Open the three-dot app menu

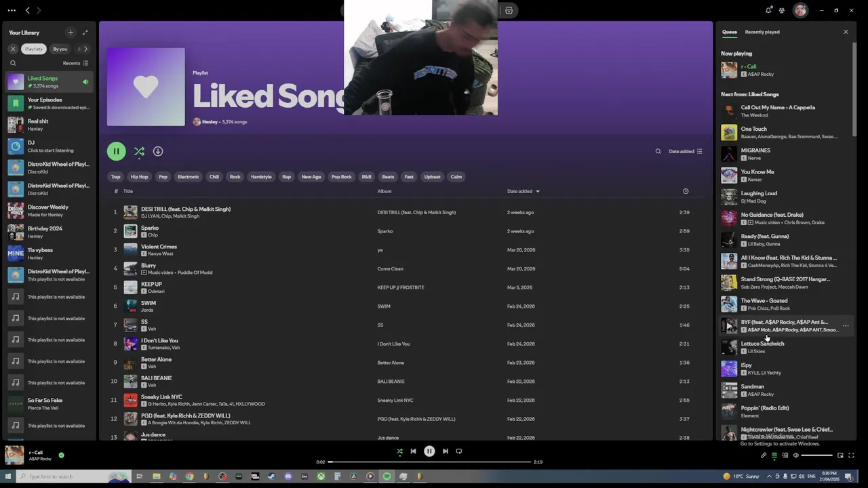click(x=12, y=10)
